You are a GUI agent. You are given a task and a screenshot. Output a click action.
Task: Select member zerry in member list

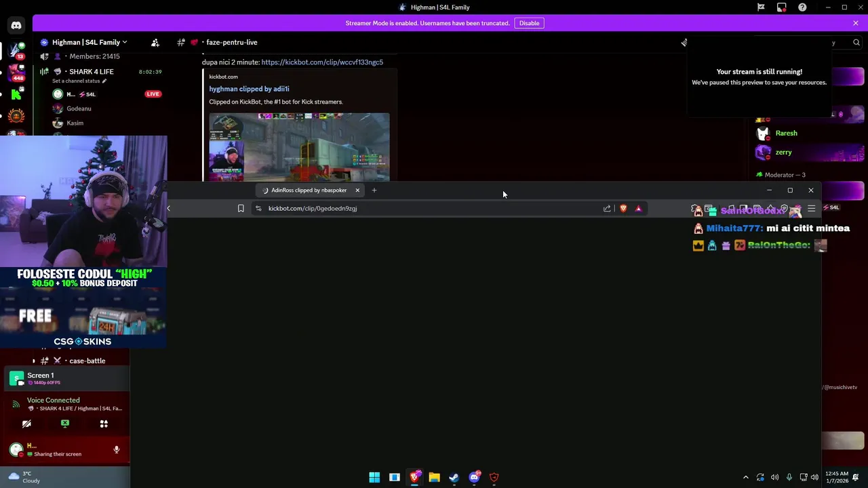pos(784,152)
